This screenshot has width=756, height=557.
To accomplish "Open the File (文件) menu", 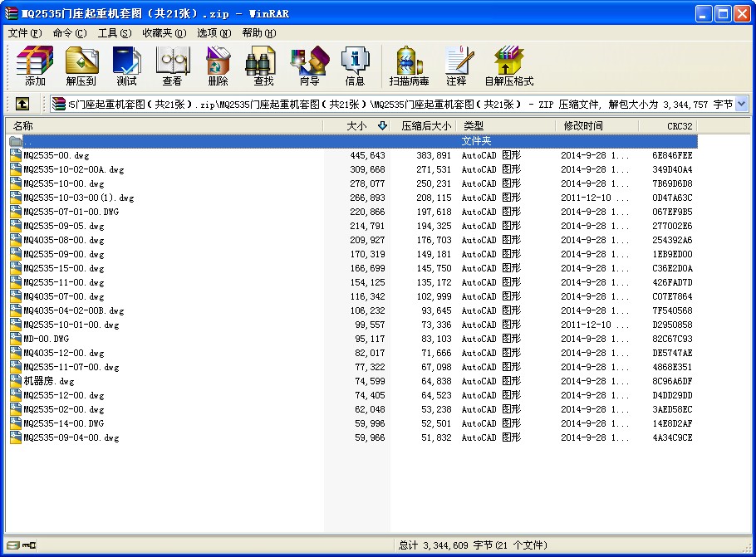I will point(25,32).
